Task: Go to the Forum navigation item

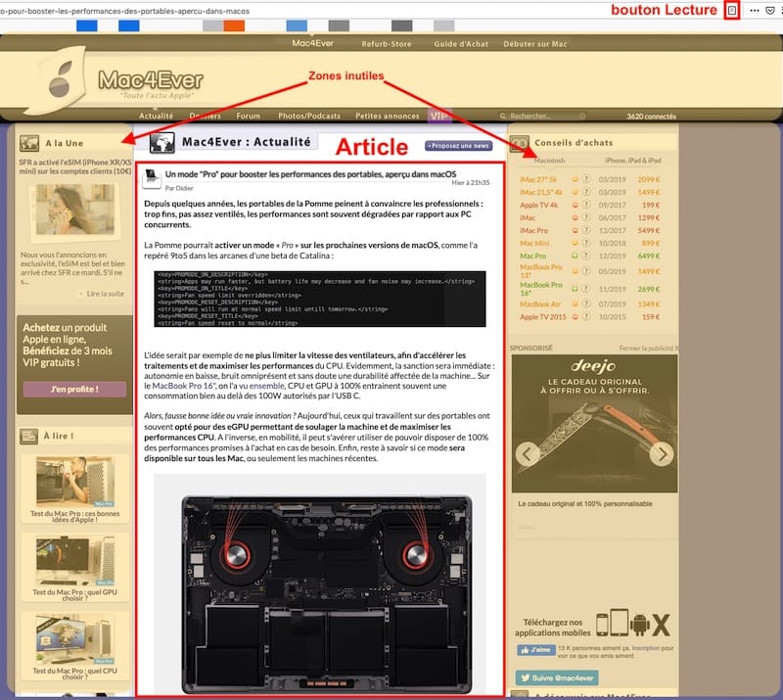Action: point(249,116)
